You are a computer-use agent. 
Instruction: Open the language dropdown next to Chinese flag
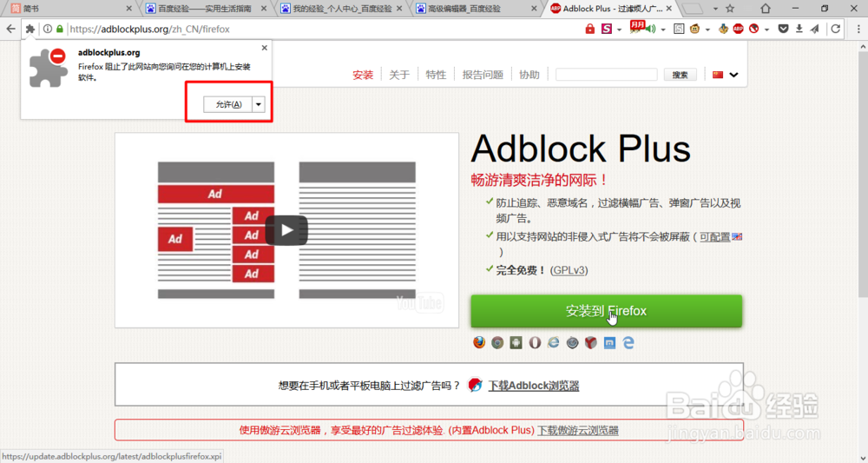pyautogui.click(x=734, y=75)
